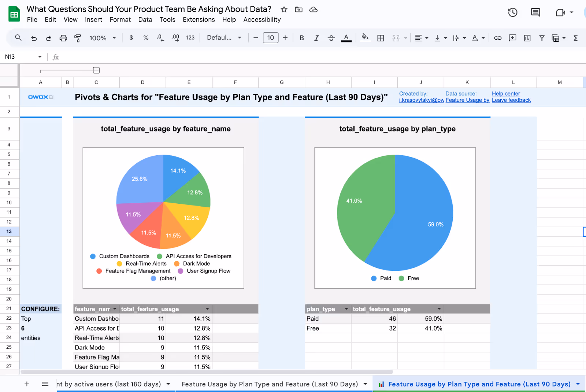Check cloud save status icon

[x=314, y=10]
